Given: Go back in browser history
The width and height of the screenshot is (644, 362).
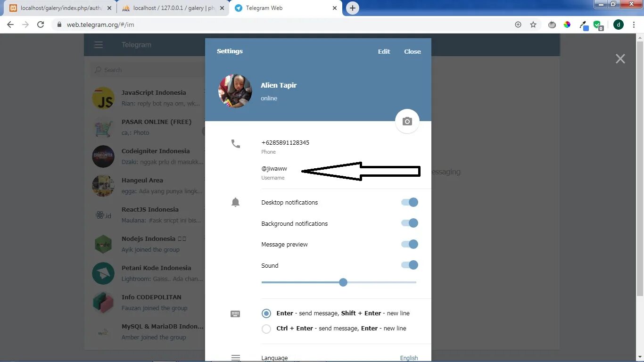Looking at the screenshot, I should tap(10, 25).
